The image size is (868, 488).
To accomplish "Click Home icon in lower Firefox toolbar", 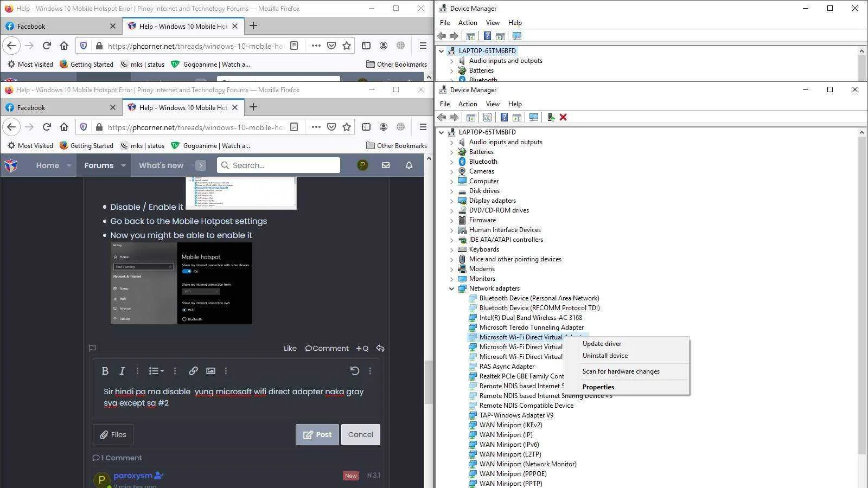I will pos(64,127).
